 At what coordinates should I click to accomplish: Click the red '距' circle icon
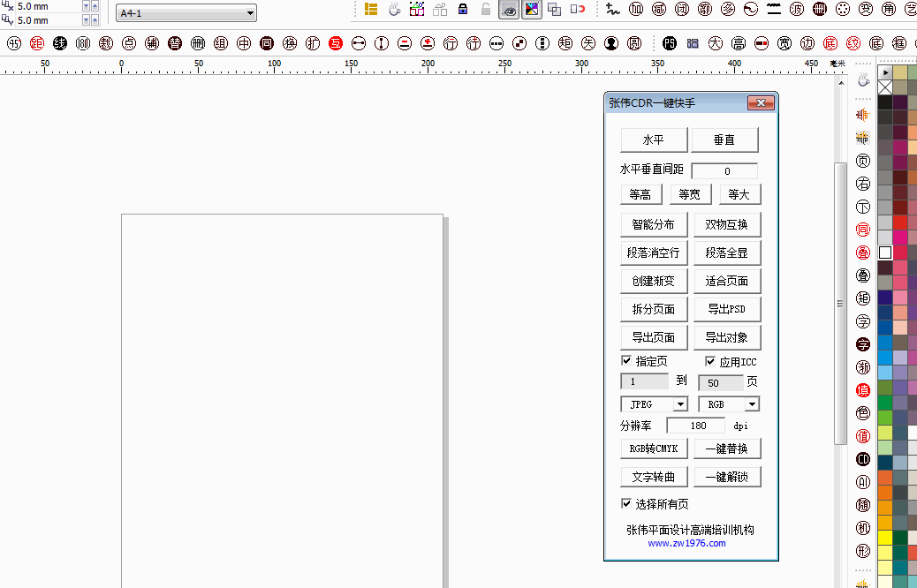point(37,43)
